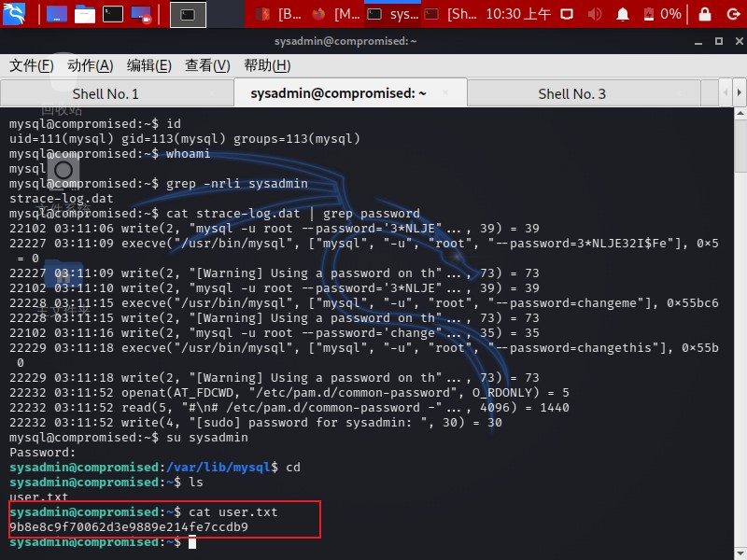Click the 'cat strace-log.dat | grep password' command

click(x=293, y=214)
